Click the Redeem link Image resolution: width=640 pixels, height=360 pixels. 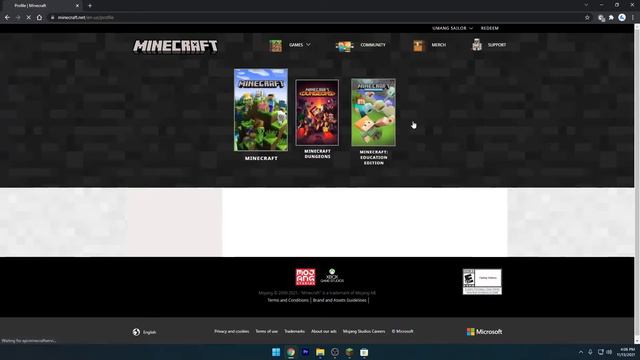pos(489,28)
